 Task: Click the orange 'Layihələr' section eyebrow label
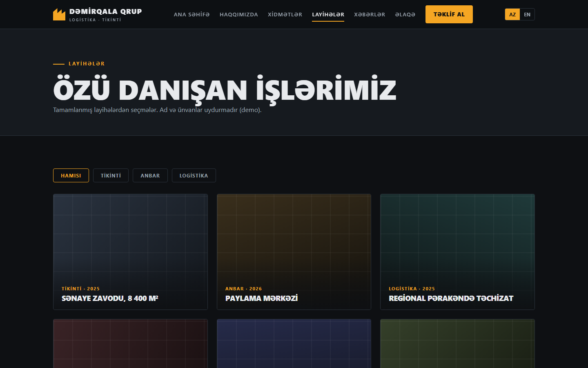coord(87,64)
